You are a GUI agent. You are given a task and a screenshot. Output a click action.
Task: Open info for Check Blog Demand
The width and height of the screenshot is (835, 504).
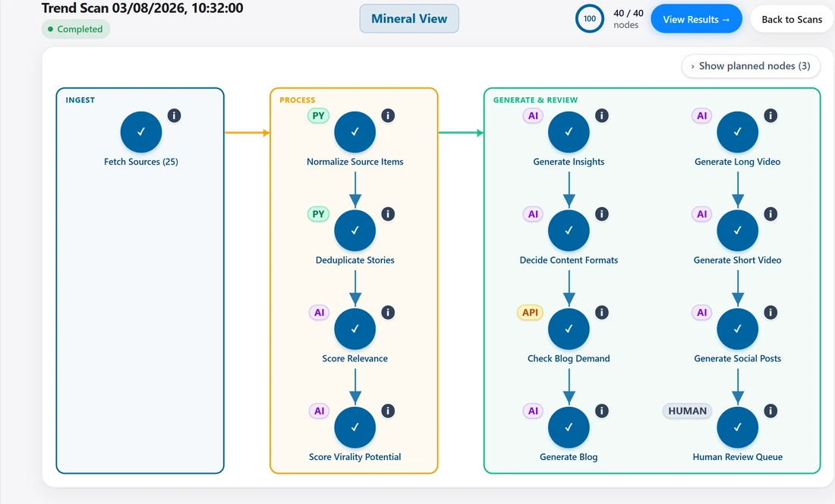pyautogui.click(x=602, y=313)
